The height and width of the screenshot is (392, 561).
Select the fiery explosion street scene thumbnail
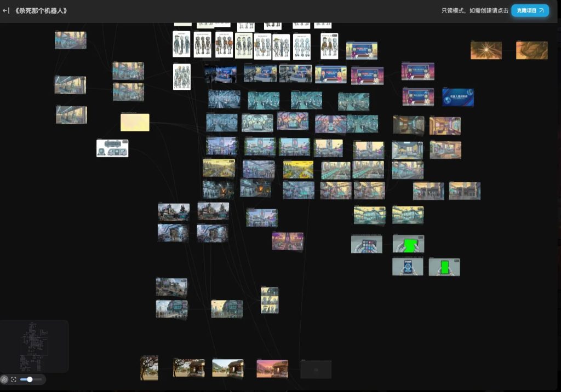point(255,189)
